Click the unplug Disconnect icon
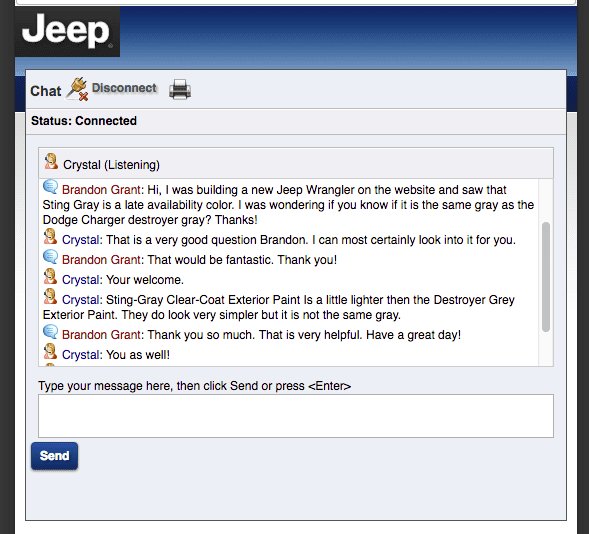Viewport: 589px width, 534px height. pos(78,89)
